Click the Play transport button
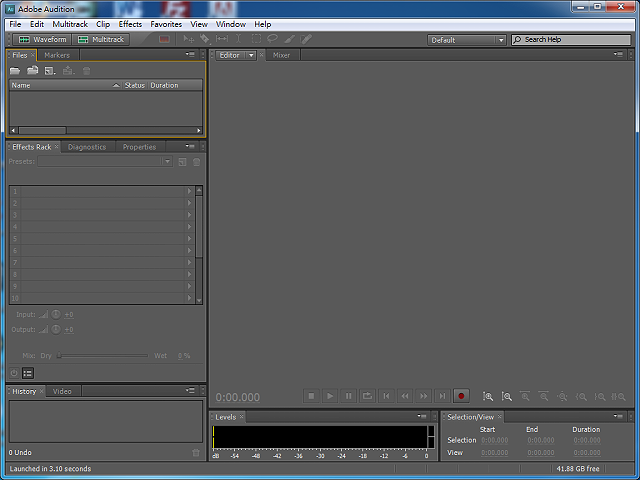This screenshot has width=640, height=480. pyautogui.click(x=330, y=396)
